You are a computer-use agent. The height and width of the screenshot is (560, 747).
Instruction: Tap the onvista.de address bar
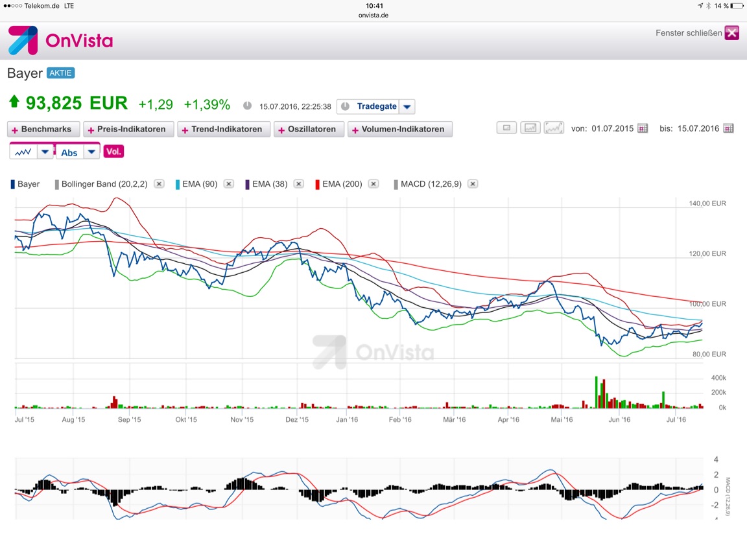373,16
